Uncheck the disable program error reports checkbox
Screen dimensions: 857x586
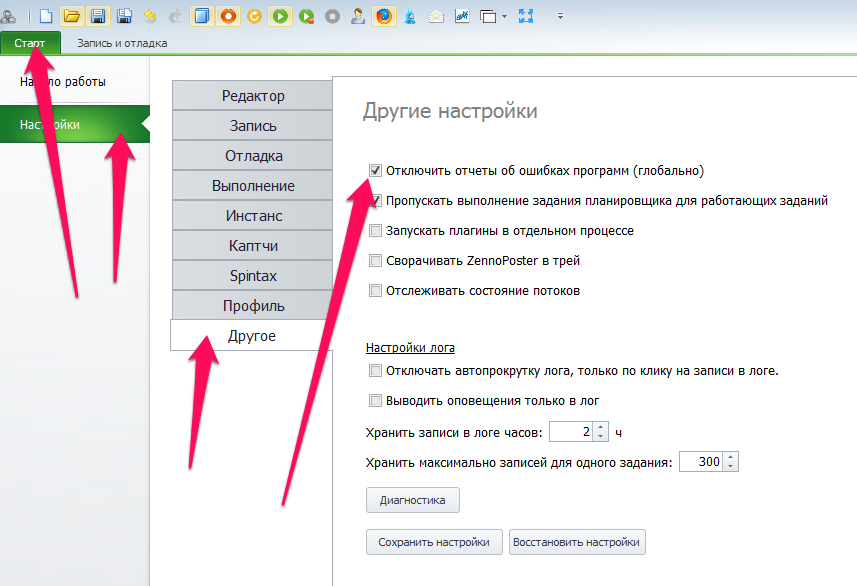point(375,170)
